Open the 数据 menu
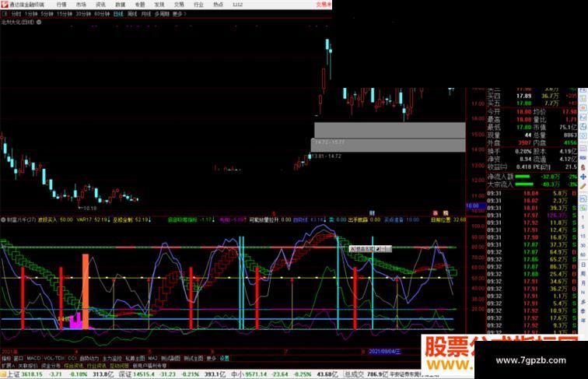This screenshot has width=588, height=379. point(120,5)
